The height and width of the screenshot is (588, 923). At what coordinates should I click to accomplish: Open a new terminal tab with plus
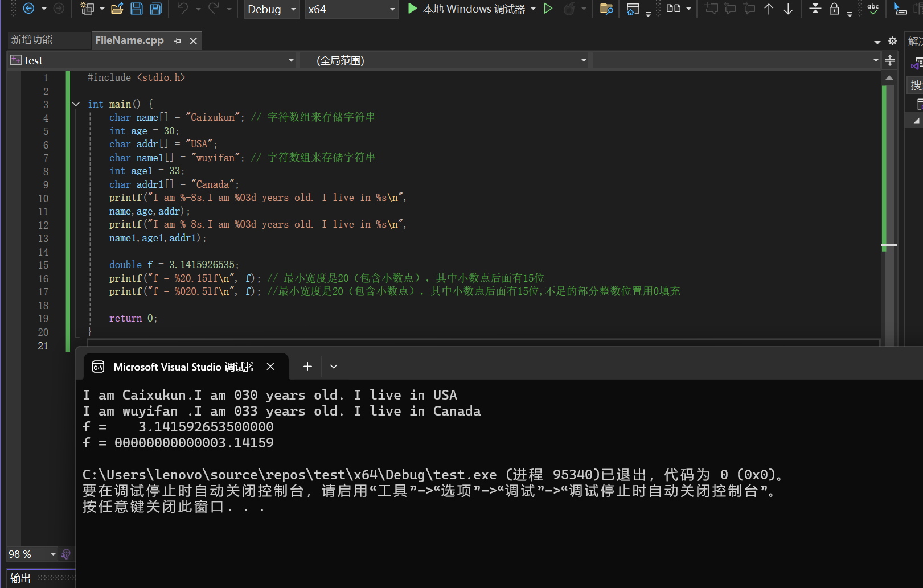pyautogui.click(x=307, y=367)
